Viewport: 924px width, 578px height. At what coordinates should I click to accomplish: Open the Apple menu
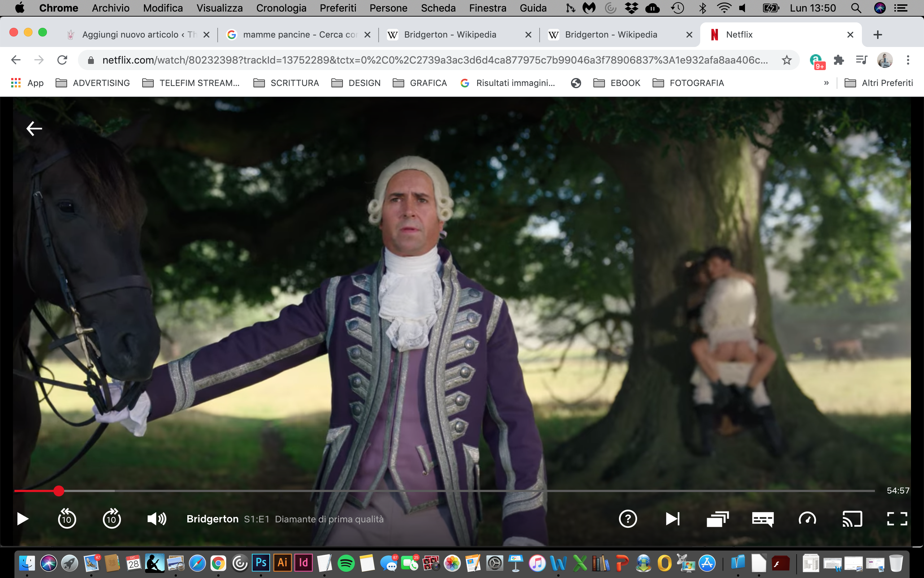pyautogui.click(x=19, y=8)
